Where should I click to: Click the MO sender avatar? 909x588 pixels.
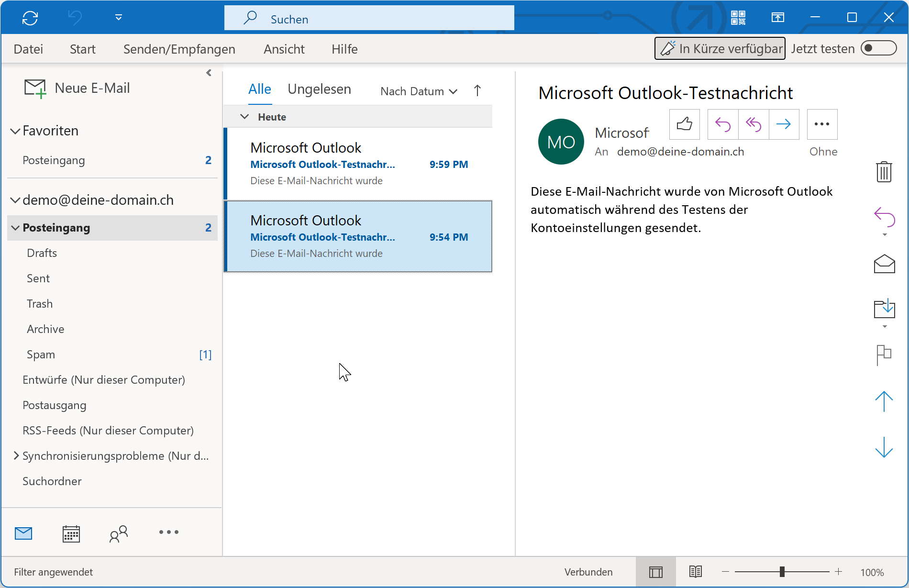click(561, 142)
